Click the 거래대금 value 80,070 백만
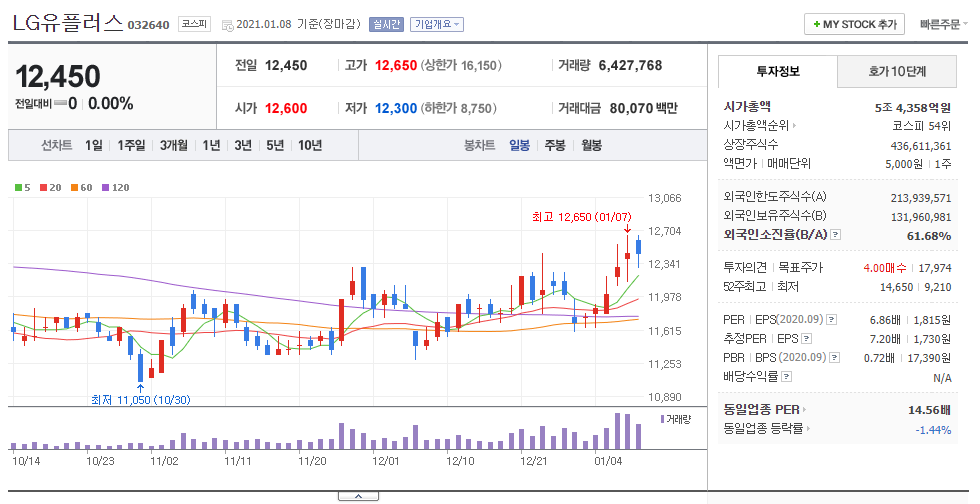Screen dimensions: 980x504 pos(643,108)
